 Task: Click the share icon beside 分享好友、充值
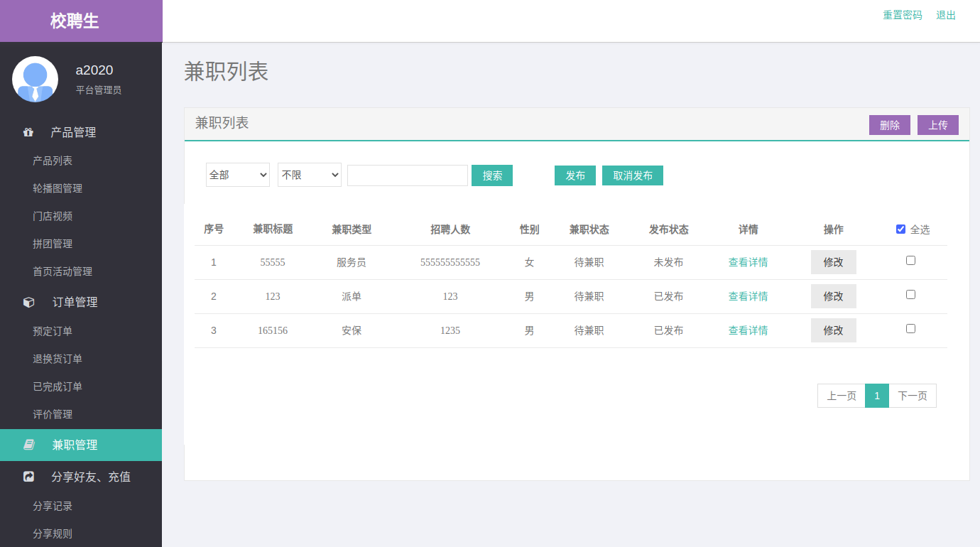[29, 477]
